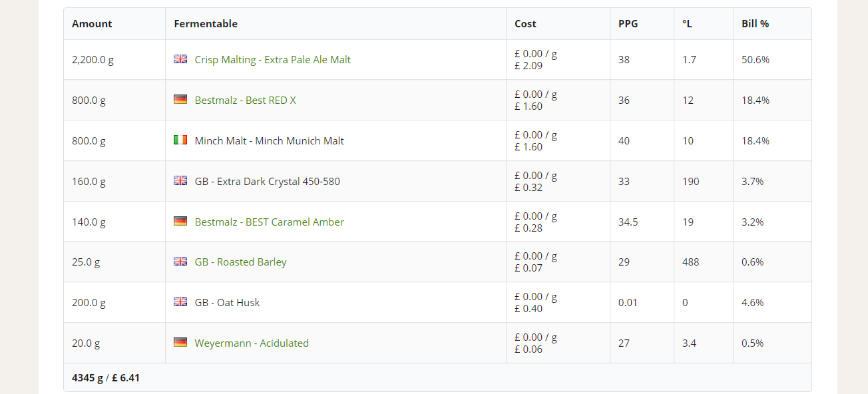Click the Bill % column header

[756, 23]
